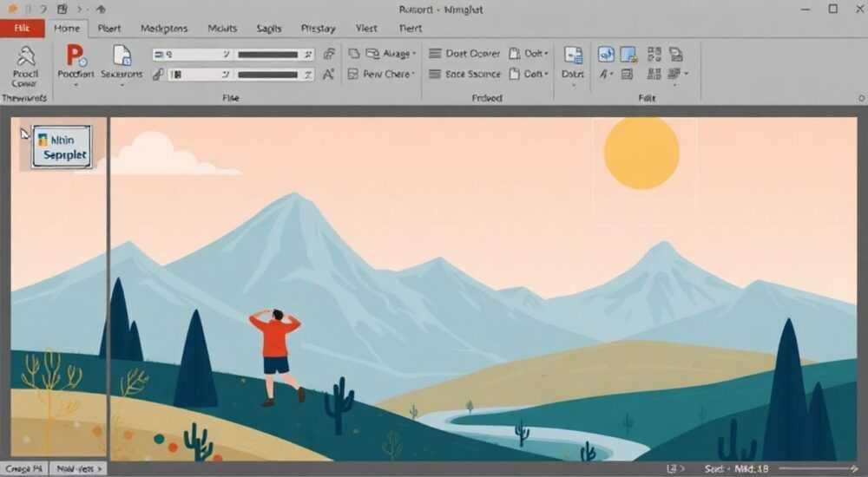Click the Crega Pil status bar button
Image resolution: width=868 pixels, height=477 pixels.
(23, 468)
